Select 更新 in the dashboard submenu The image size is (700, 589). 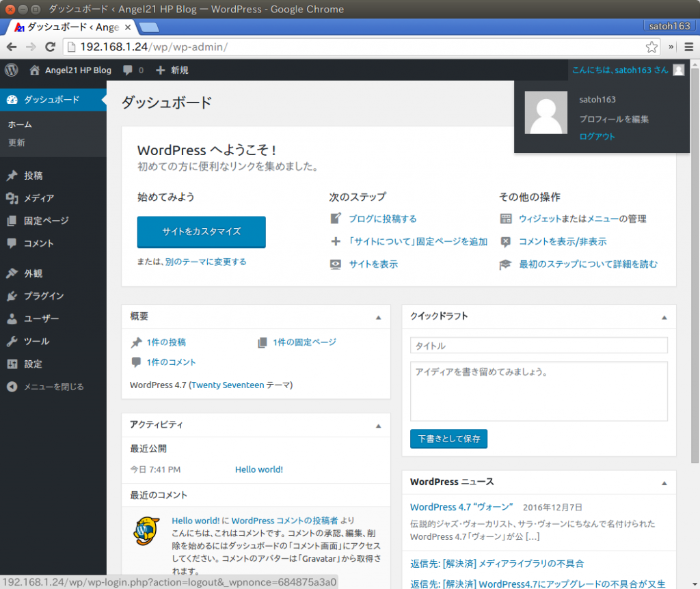pos(16,143)
